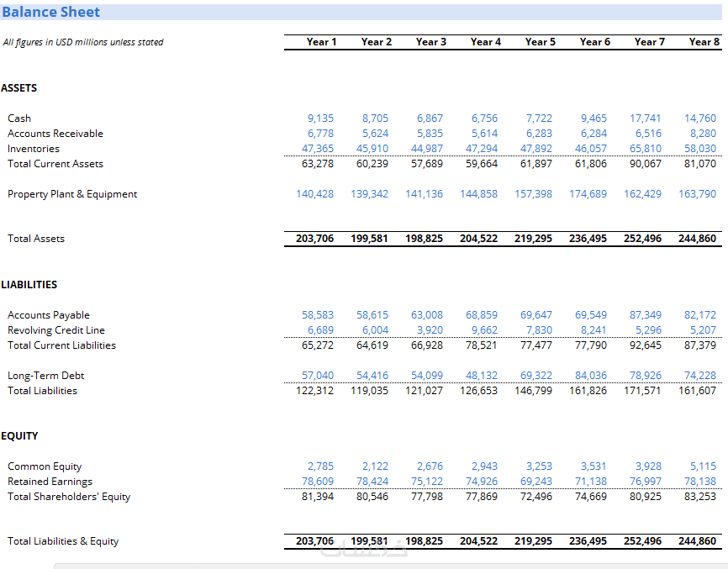
Task: Click Property Plant & Equipment value 174,689
Action: click(x=588, y=194)
